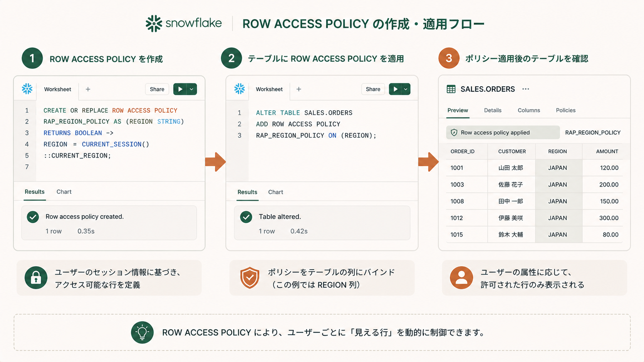Run the ALTER TABLE query
This screenshot has height=362, width=644.
click(395, 89)
